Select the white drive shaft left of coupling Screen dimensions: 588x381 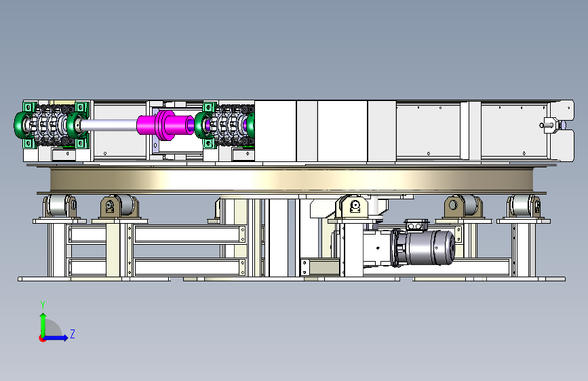[109, 125]
